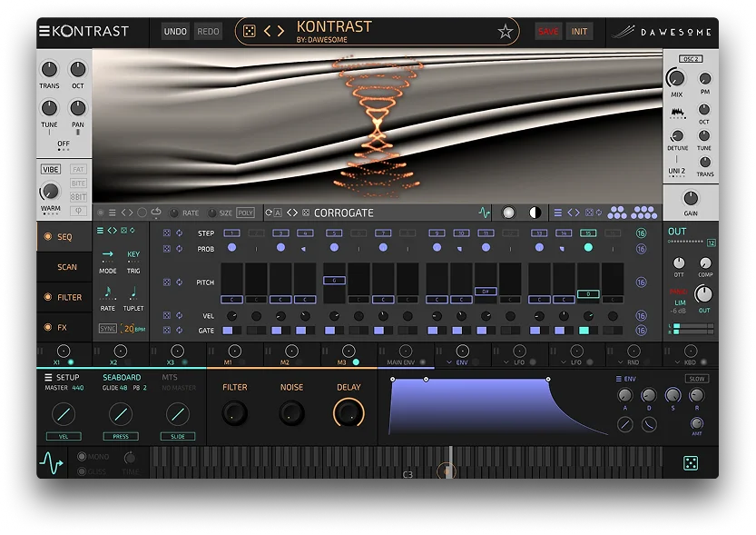This screenshot has height=535, width=756.
Task: Toggle the SYNC button
Action: point(107,329)
